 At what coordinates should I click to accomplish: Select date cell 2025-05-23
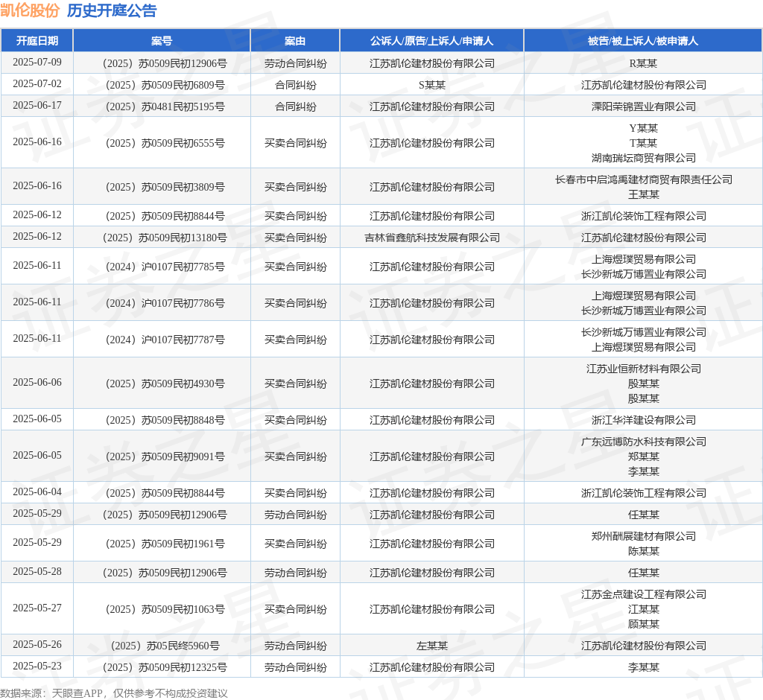coord(37,666)
